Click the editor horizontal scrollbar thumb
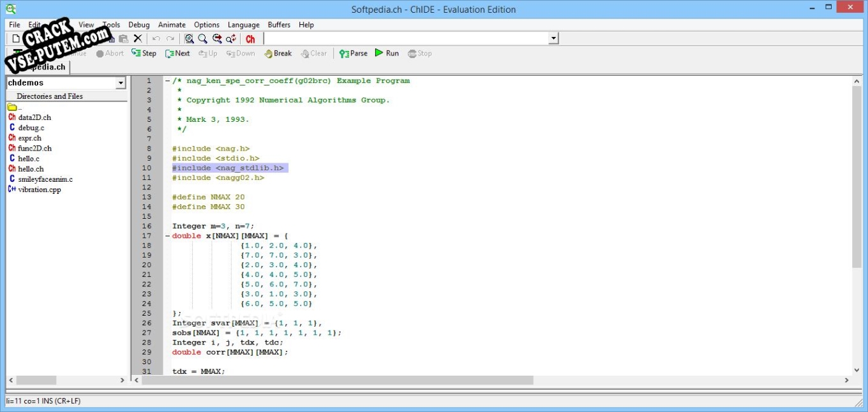Screen dimensions: 868x412 click(338, 380)
